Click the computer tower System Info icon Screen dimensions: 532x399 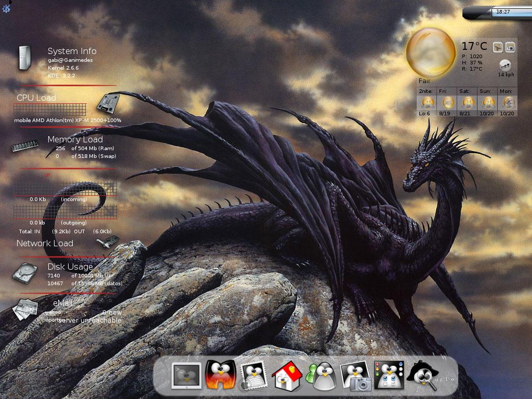point(25,58)
